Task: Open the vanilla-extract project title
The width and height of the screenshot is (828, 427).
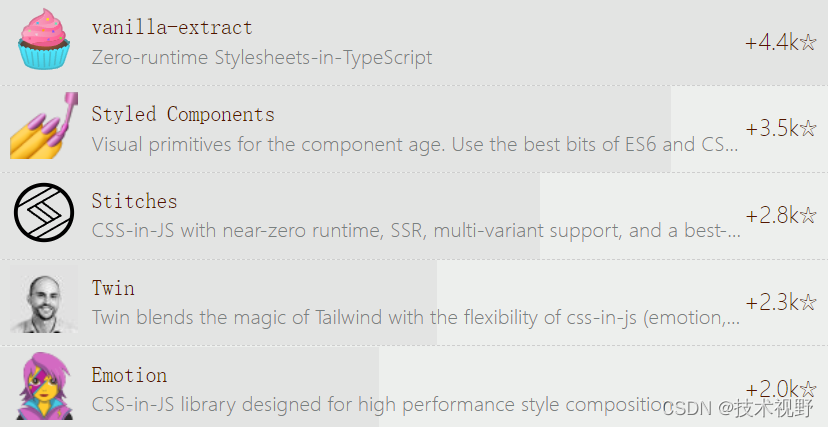Action: [x=172, y=27]
